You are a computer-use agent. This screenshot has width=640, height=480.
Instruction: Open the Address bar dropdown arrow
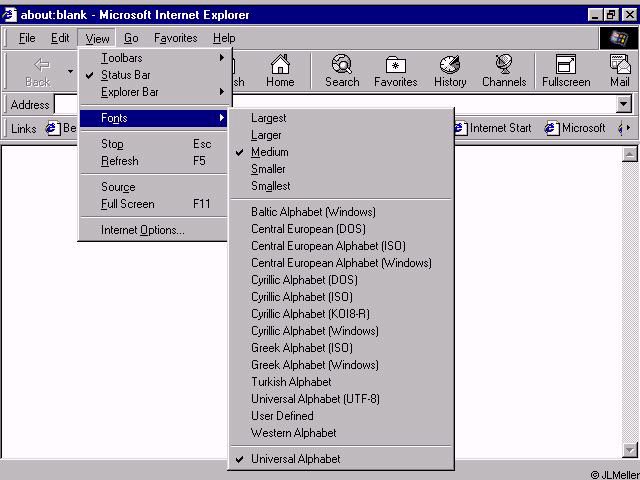623,104
